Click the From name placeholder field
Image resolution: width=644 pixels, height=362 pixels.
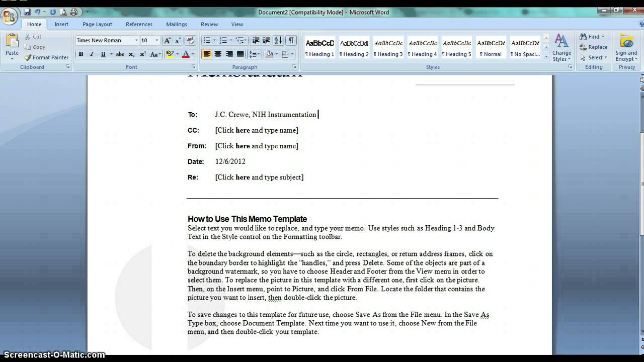pyautogui.click(x=257, y=146)
